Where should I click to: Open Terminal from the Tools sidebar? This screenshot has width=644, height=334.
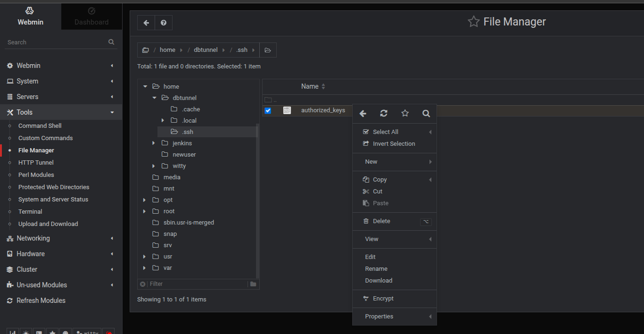[x=30, y=211]
